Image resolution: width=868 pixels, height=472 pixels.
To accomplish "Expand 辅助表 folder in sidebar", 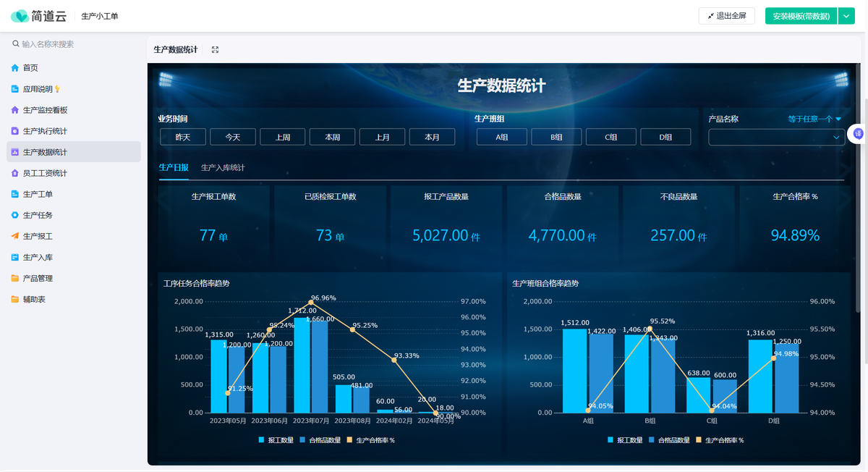I will click(x=74, y=299).
